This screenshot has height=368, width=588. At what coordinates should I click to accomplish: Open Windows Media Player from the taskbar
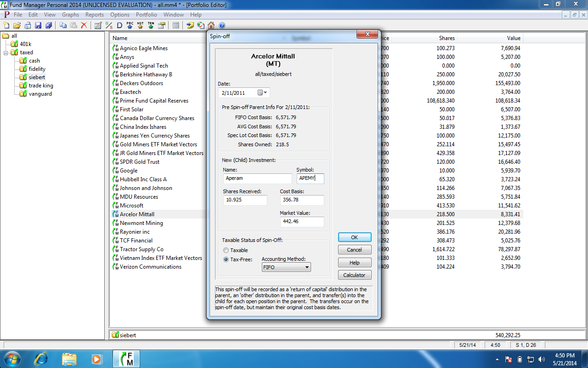pos(96,359)
